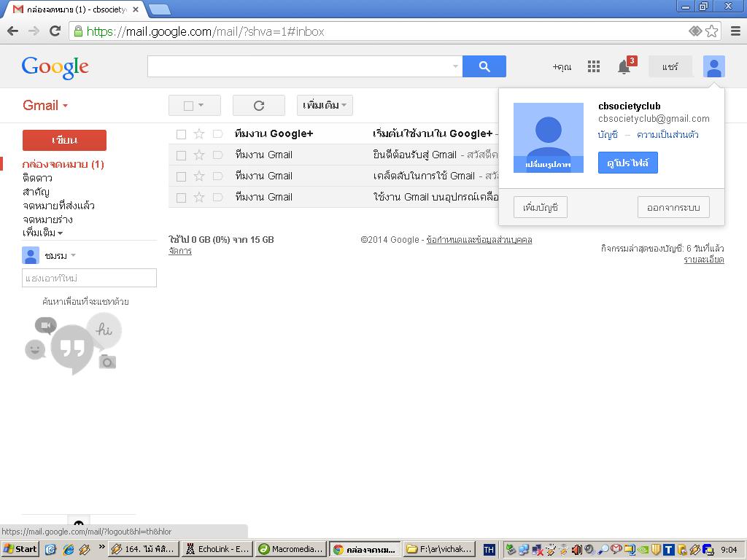Click the เพิ่มบัญชี add account button
The height and width of the screenshot is (560, 747).
point(541,208)
